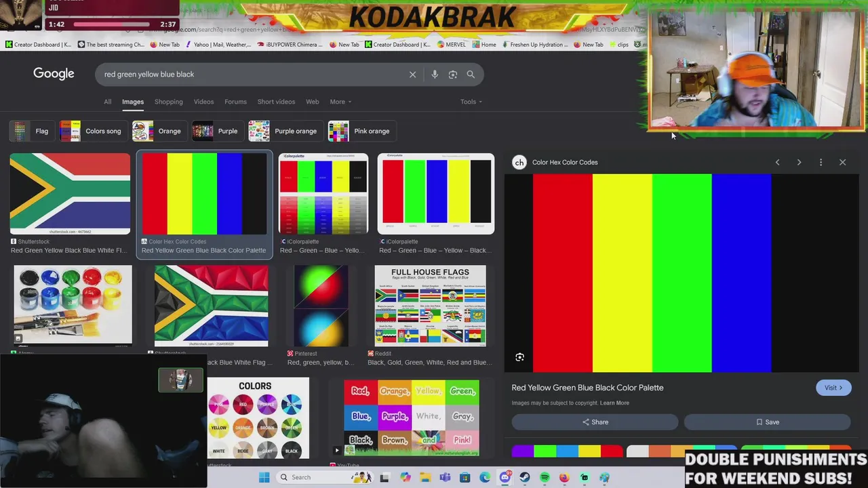Go to previous image in preview panel
The height and width of the screenshot is (488, 868).
(778, 162)
